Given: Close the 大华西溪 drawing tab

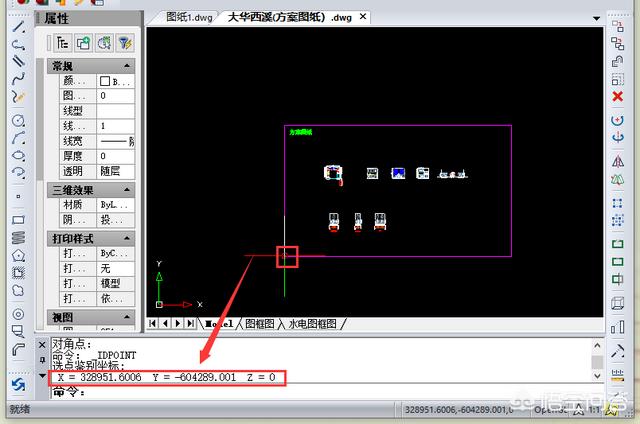Looking at the screenshot, I should click(361, 17).
